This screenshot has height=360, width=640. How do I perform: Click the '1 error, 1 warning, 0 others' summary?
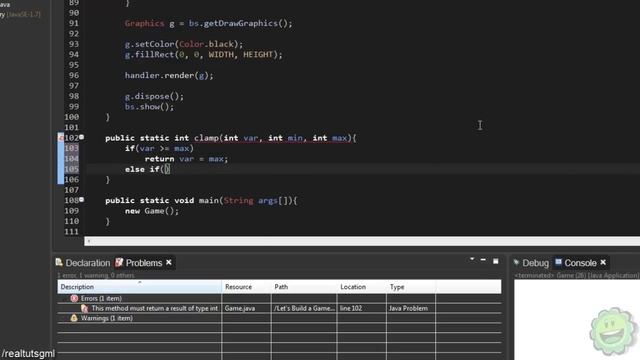click(x=96, y=276)
